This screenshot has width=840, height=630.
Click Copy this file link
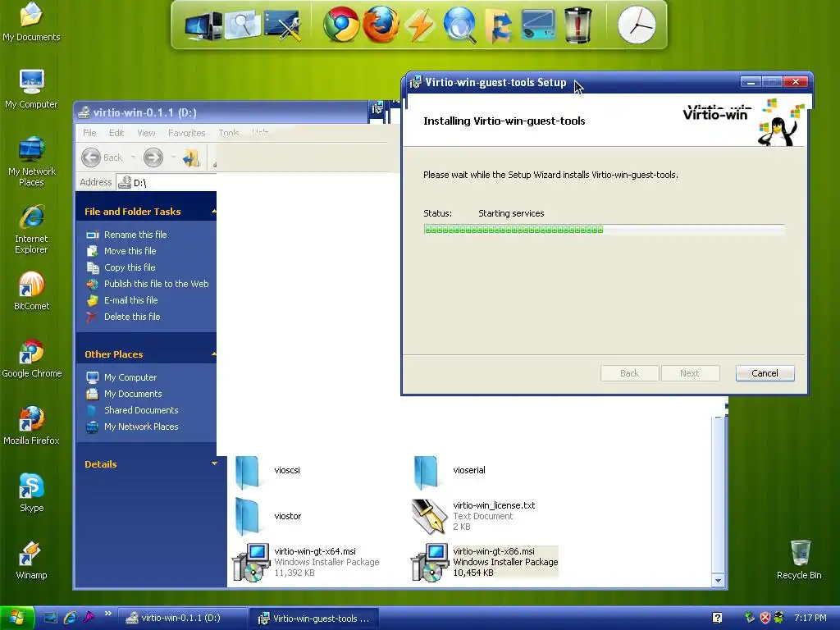pyautogui.click(x=129, y=267)
